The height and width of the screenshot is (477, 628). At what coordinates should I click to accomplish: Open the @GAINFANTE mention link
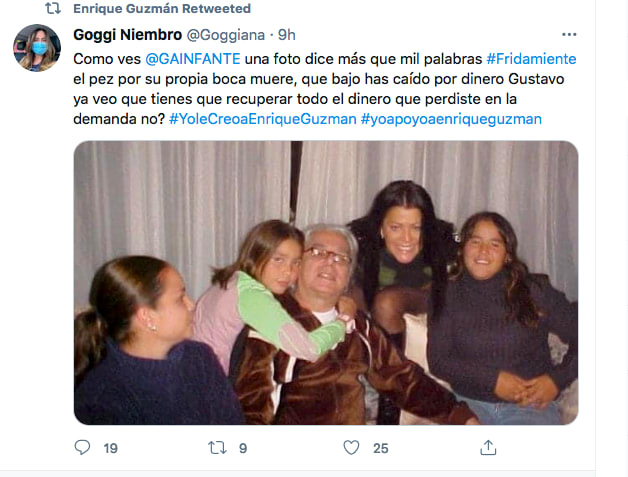193,59
